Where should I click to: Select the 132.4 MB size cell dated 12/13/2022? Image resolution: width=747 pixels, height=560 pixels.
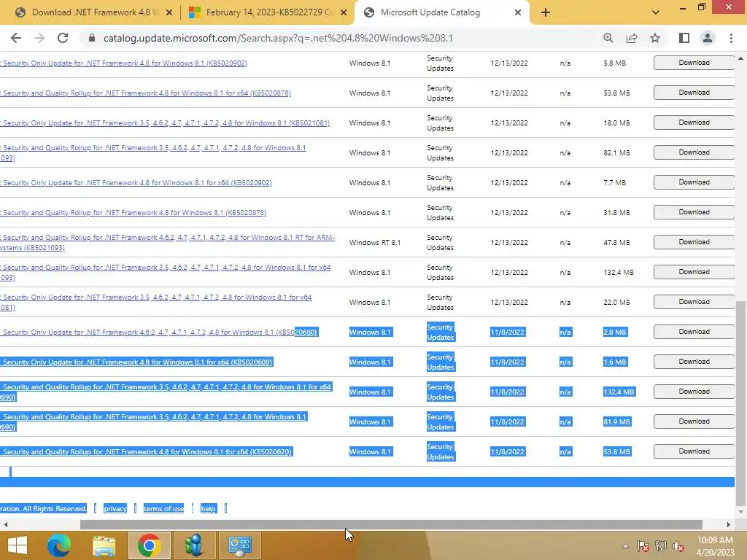[x=619, y=273]
